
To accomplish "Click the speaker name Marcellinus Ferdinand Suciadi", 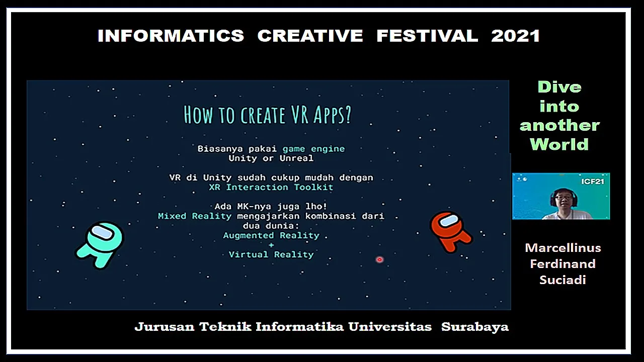I will [562, 264].
